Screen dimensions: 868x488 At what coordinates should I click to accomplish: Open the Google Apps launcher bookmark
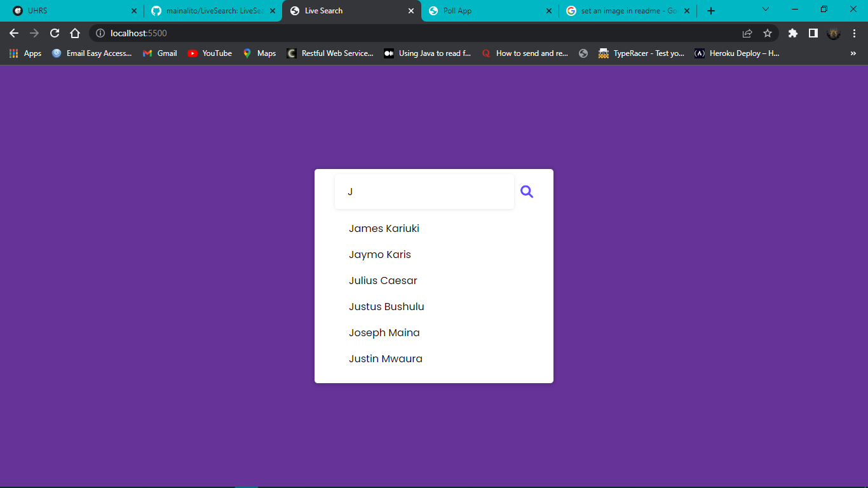(x=13, y=53)
